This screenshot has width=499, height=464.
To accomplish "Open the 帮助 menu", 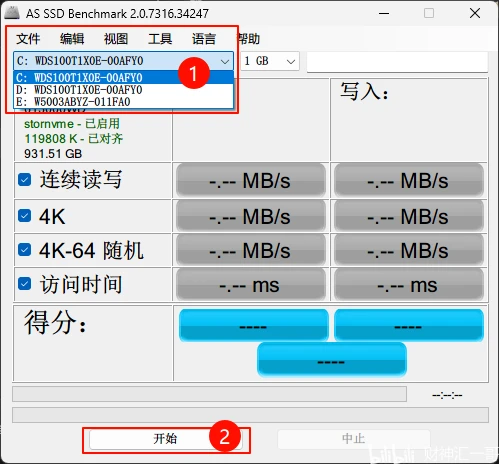I will click(x=248, y=39).
